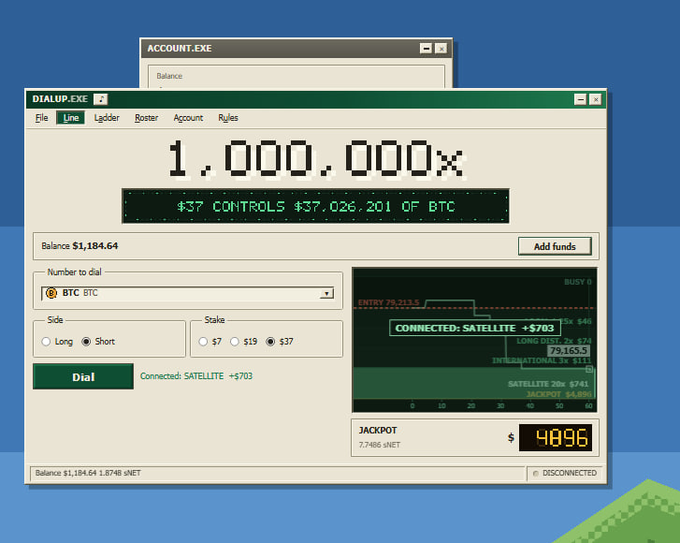Click the disconnected status indicator dot
The image size is (680, 543).
point(536,473)
